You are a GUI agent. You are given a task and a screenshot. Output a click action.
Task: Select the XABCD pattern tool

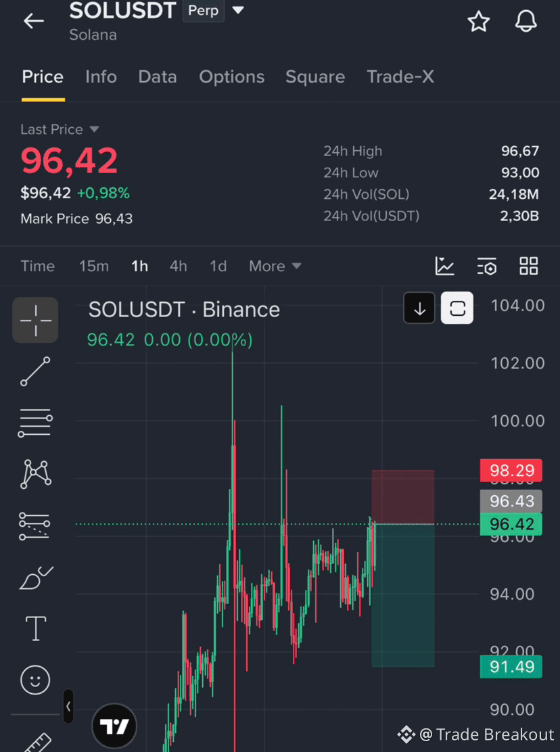click(x=35, y=474)
